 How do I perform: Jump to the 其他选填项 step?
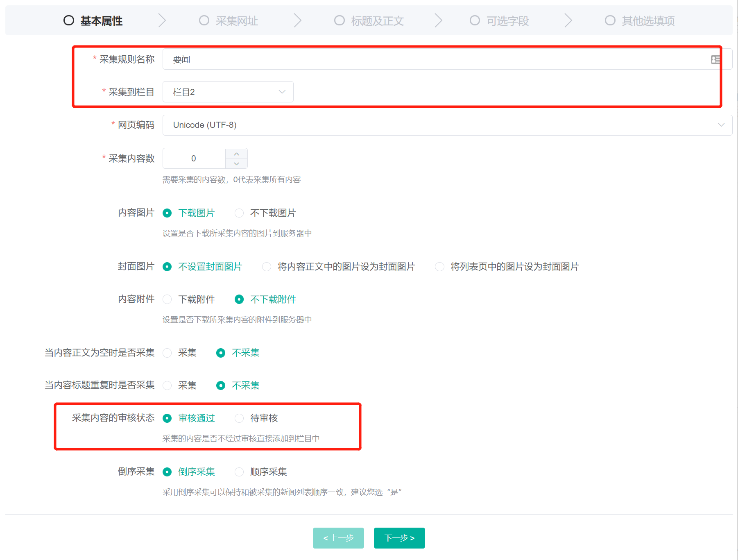click(x=640, y=21)
